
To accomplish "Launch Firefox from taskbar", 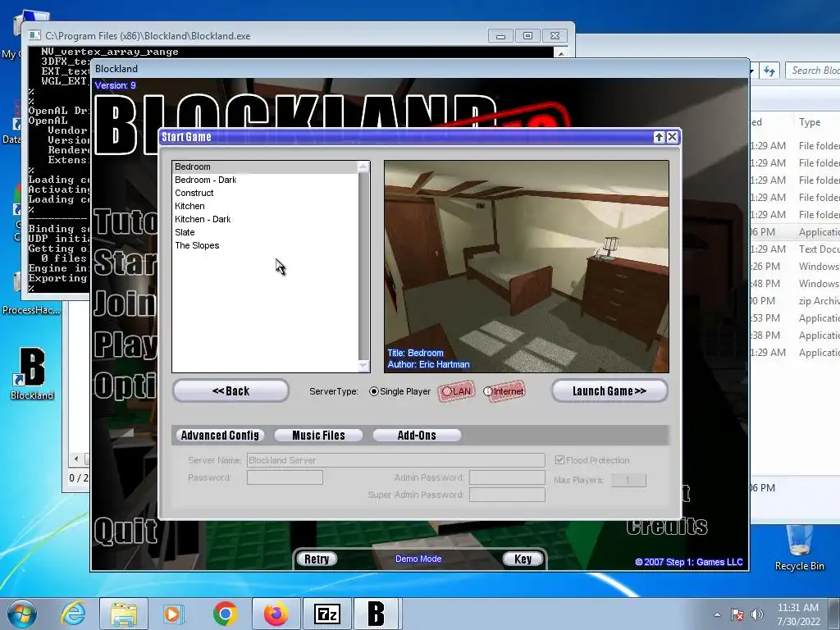I will pyautogui.click(x=276, y=614).
